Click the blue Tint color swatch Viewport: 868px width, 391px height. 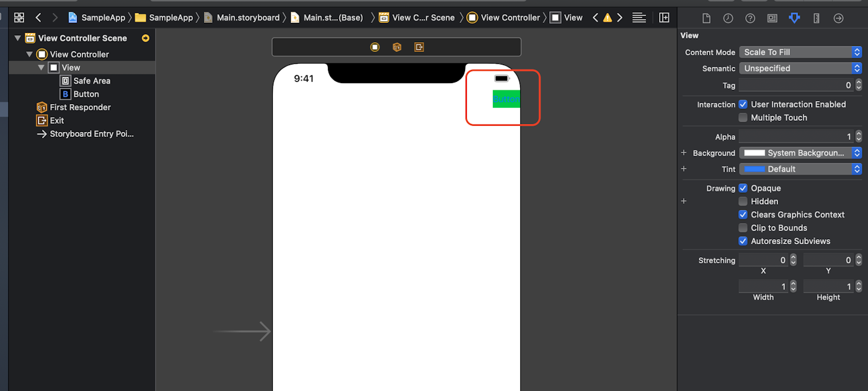tap(754, 169)
